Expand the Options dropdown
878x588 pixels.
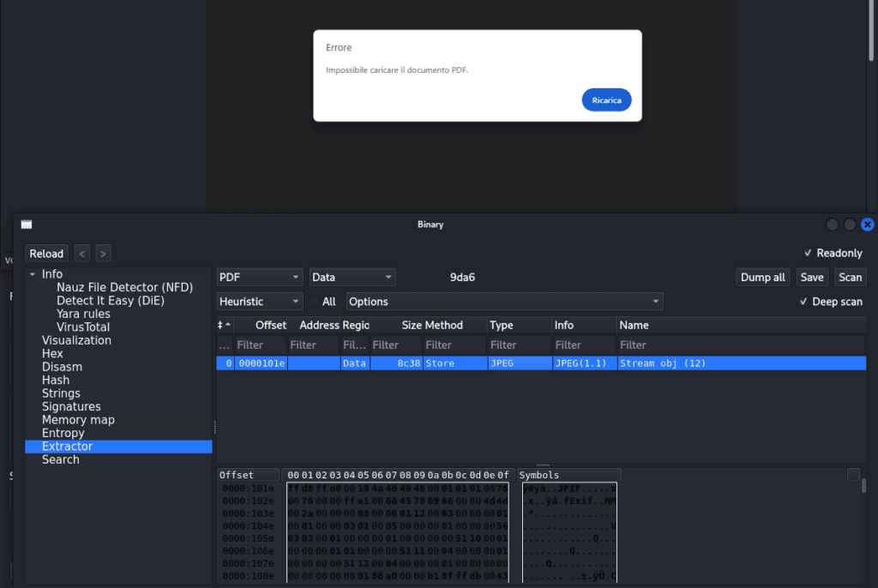tap(504, 301)
